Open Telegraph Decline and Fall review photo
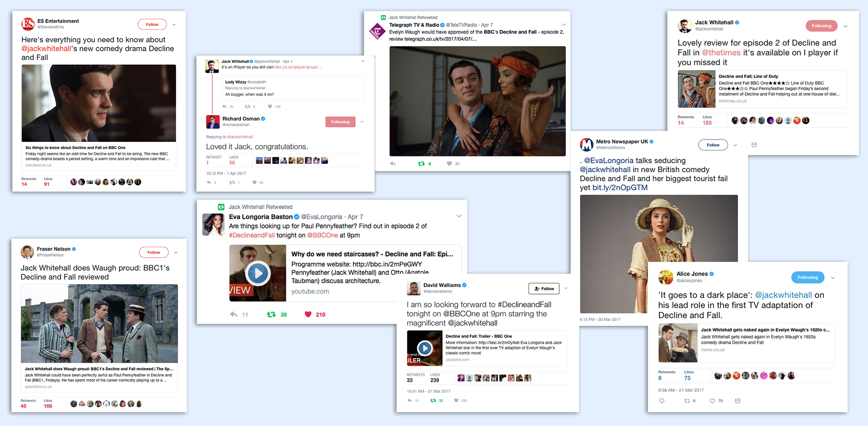 point(478,101)
